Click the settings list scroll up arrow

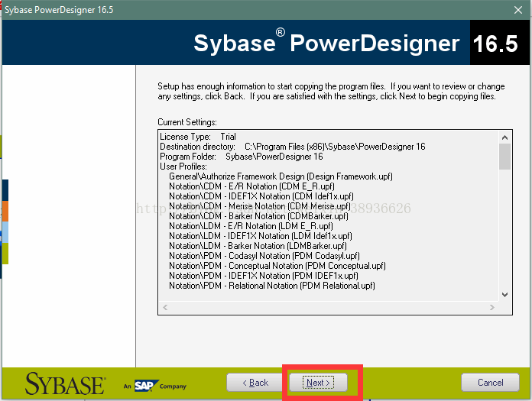tap(504, 137)
